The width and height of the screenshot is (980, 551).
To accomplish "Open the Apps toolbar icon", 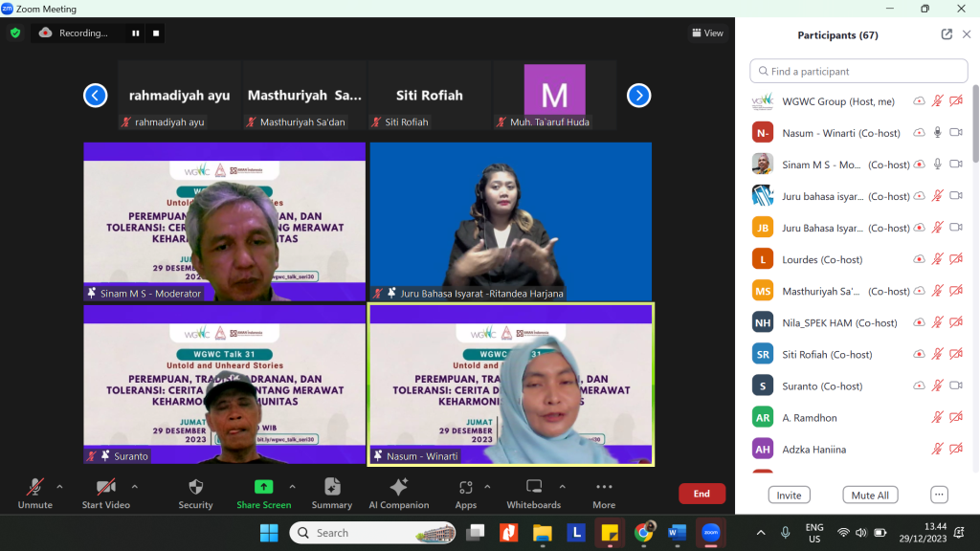I will point(466,494).
